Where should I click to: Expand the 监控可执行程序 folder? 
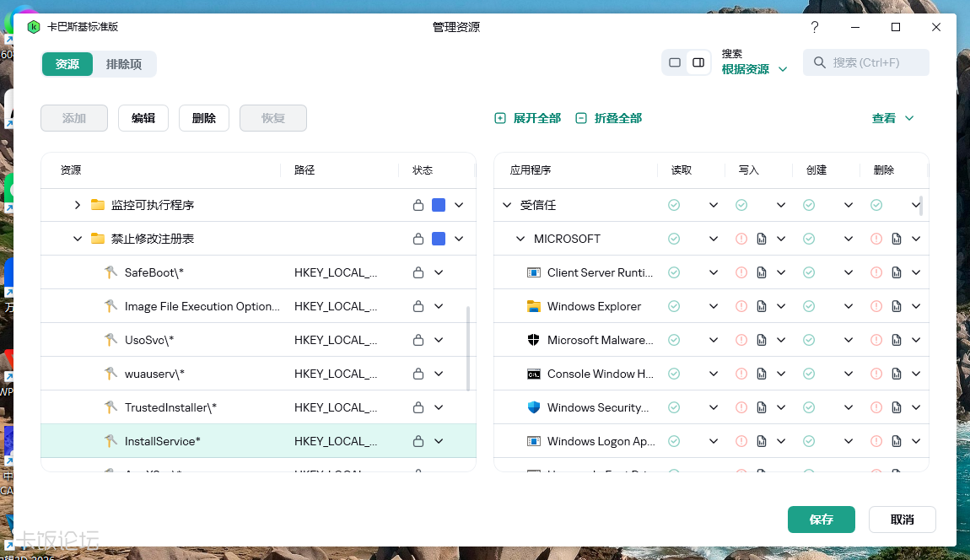[78, 205]
